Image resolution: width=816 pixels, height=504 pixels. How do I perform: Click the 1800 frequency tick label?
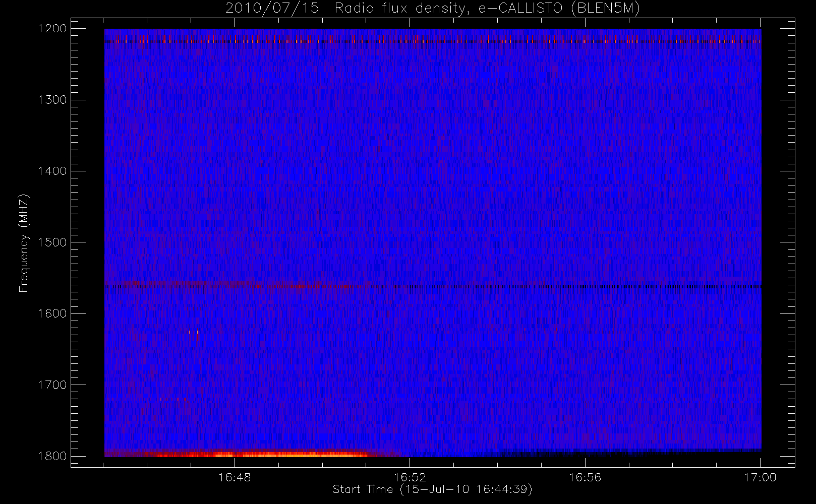(52, 456)
